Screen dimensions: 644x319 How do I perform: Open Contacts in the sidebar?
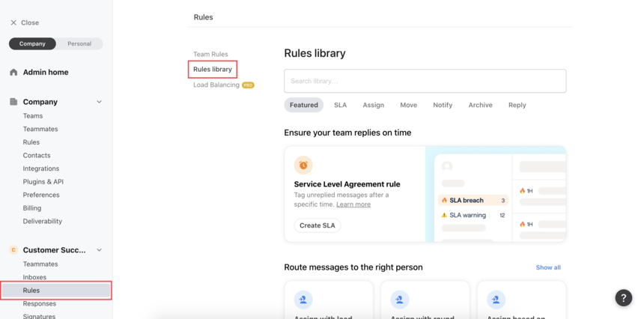point(37,155)
